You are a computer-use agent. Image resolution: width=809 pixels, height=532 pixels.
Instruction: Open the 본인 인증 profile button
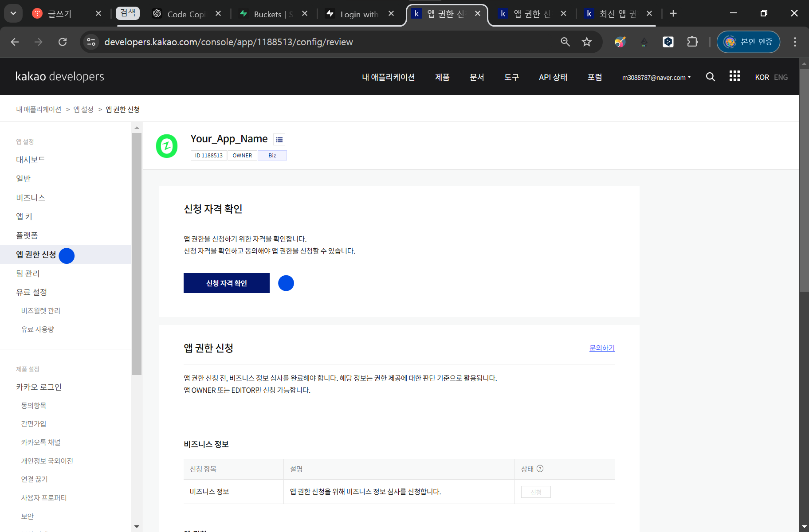pyautogui.click(x=748, y=42)
